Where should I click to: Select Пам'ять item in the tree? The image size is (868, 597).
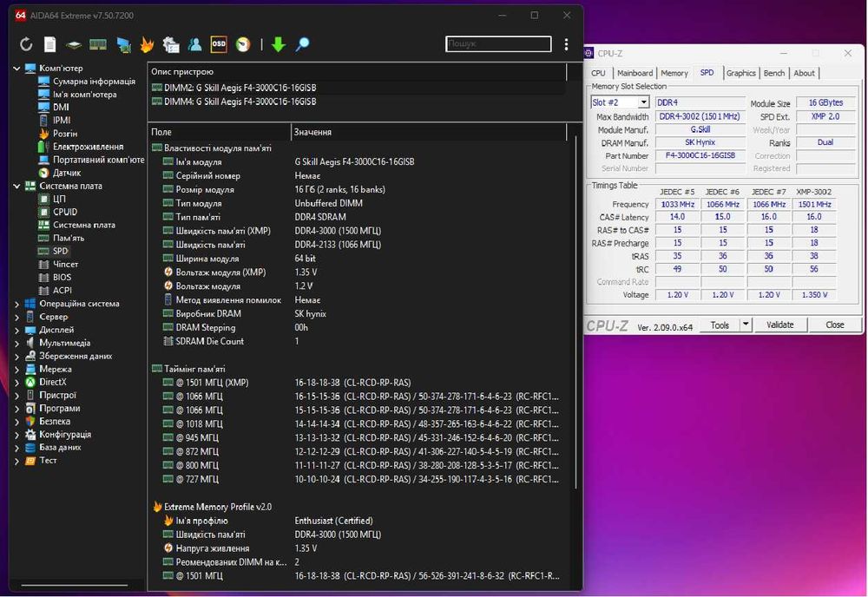coord(68,238)
